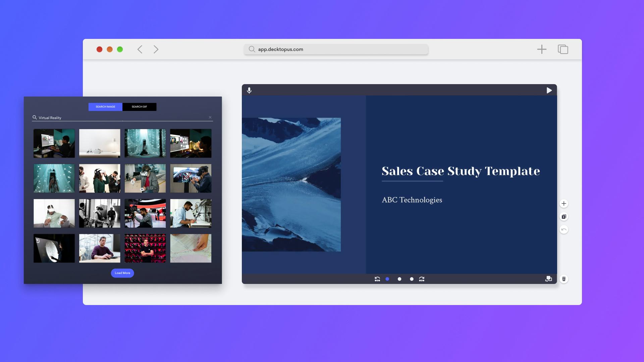The width and height of the screenshot is (644, 362).
Task: Click the slide import/export icon on the canvas corner
Action: pos(549,279)
